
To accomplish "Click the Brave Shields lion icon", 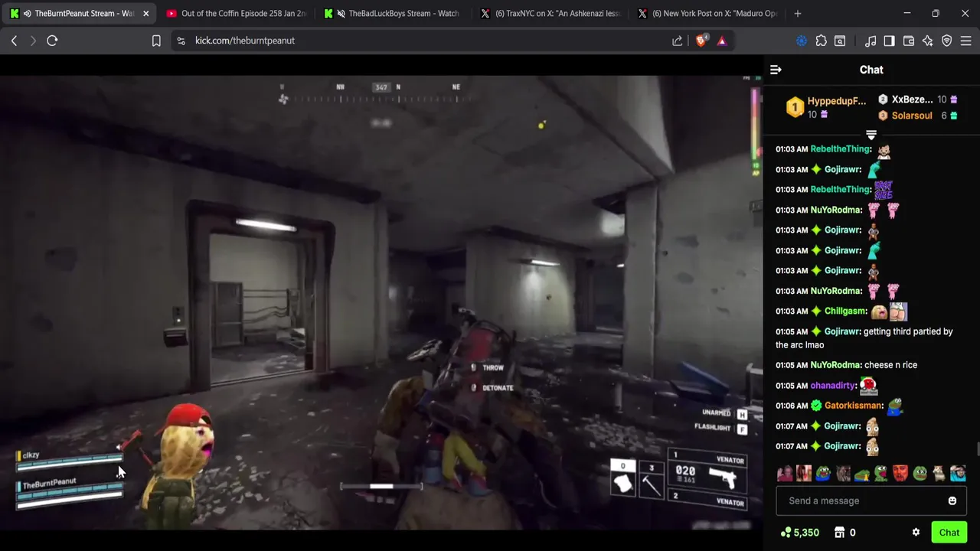I will point(701,41).
